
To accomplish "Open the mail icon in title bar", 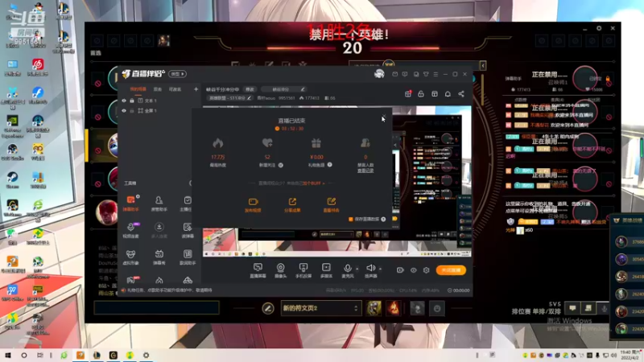I will [x=394, y=74].
